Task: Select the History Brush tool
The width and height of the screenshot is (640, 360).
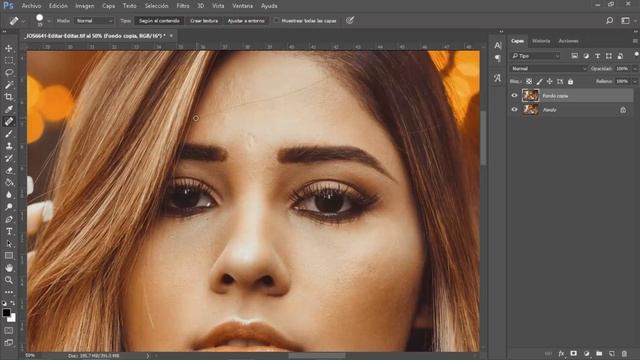Action: coord(9,158)
